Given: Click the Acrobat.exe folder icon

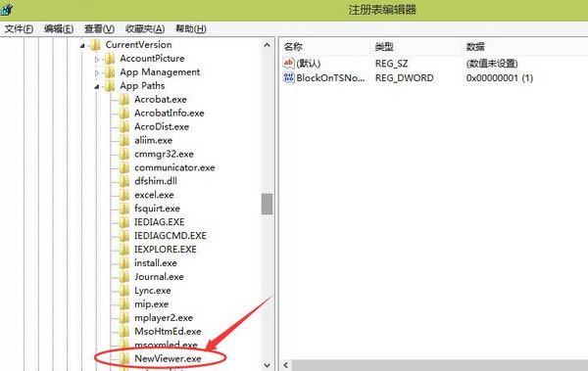Looking at the screenshot, I should coord(124,100).
